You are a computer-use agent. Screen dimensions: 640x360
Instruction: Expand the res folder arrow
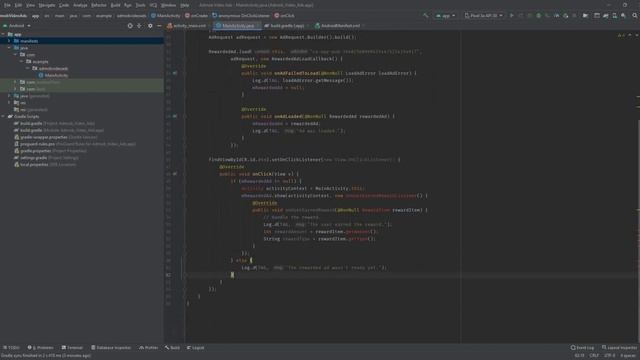coord(9,103)
